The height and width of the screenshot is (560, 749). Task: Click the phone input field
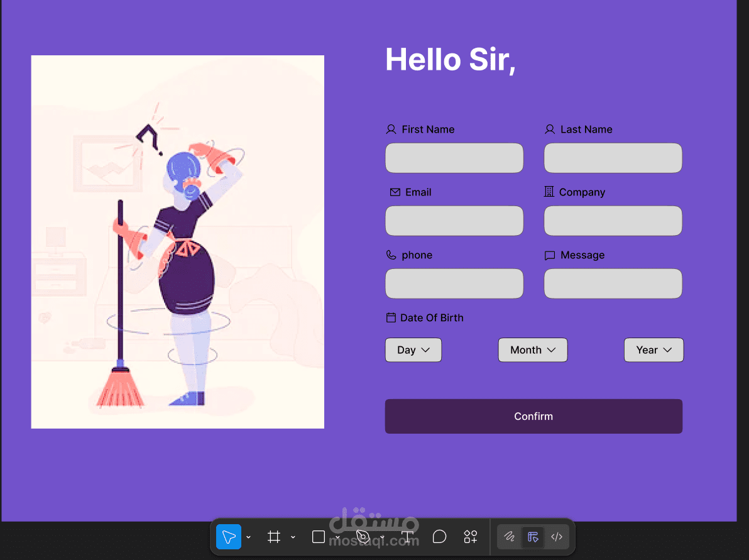[x=454, y=283]
